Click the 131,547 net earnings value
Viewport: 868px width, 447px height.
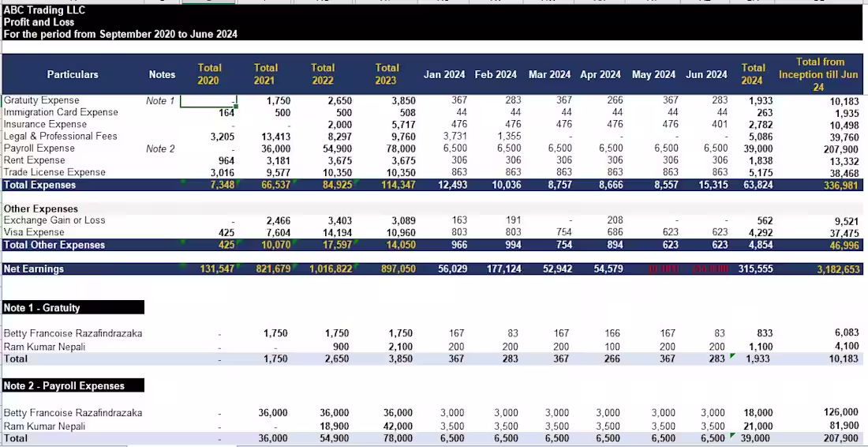point(217,269)
